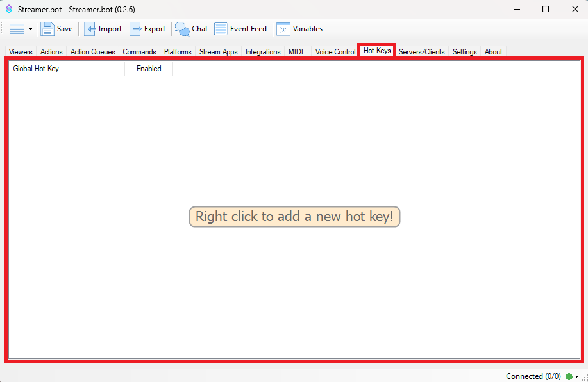Click the green connection status indicator

[x=569, y=376]
